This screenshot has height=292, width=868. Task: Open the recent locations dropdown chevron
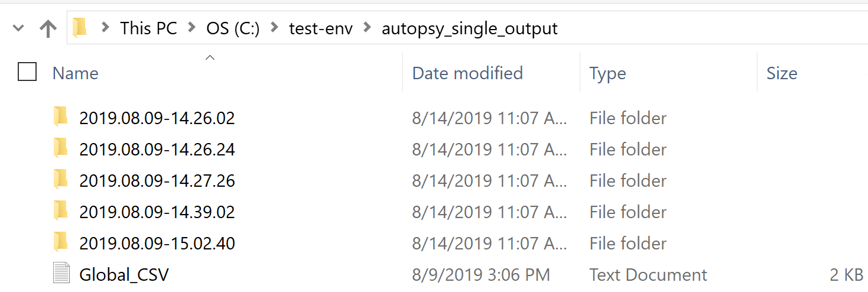click(18, 28)
